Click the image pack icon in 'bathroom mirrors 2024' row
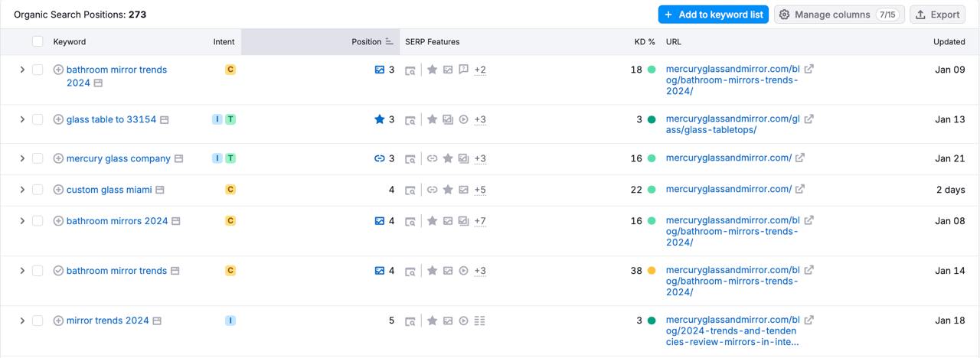The height and width of the screenshot is (358, 980). click(x=379, y=221)
